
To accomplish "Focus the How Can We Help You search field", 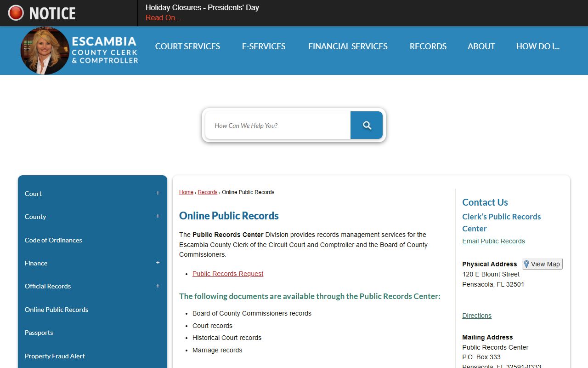I will [278, 125].
